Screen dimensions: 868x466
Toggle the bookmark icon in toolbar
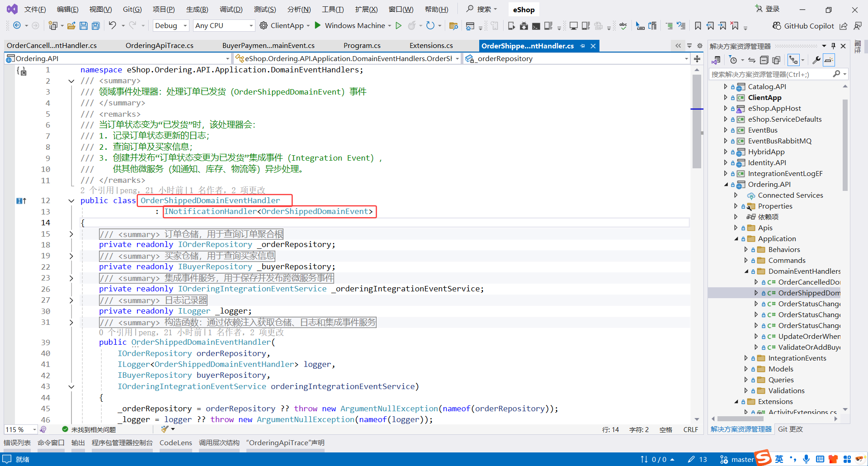click(x=698, y=26)
